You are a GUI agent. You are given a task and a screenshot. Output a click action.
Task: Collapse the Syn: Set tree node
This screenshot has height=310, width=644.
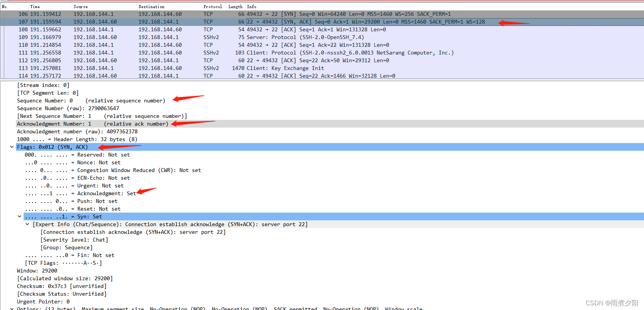pos(19,216)
